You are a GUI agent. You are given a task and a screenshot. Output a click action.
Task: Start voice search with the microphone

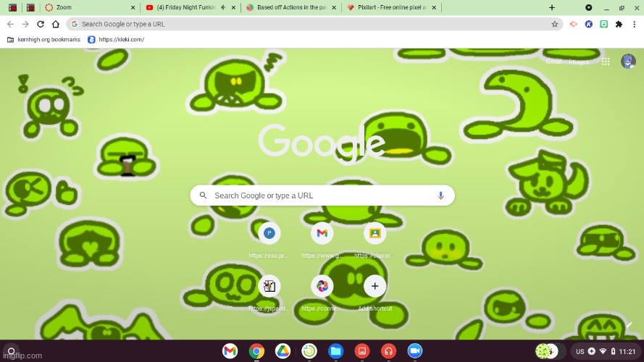point(440,195)
